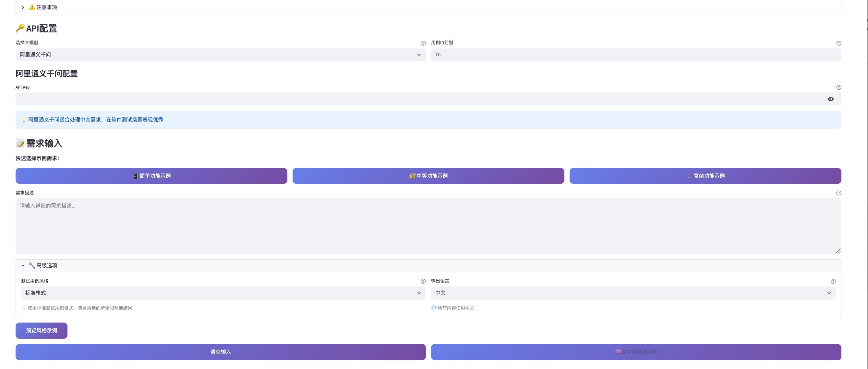Viewport: 868px width, 369px height.
Task: Open the 中文 output language dropdown
Action: pos(633,293)
